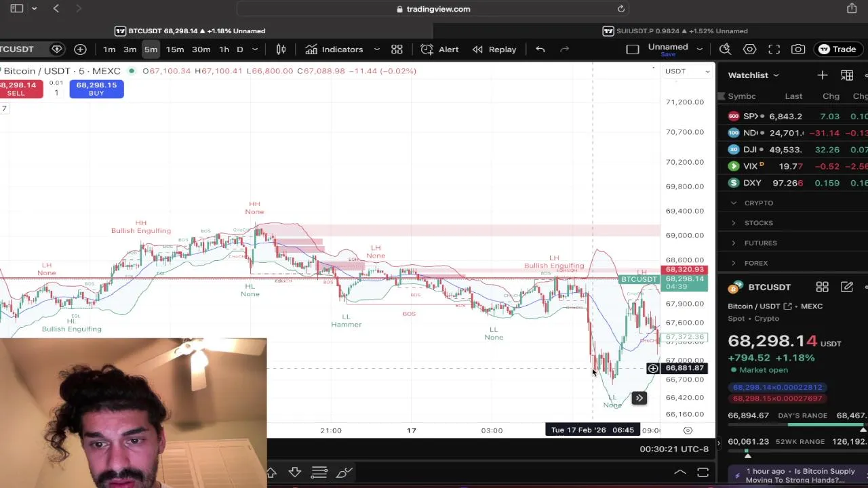This screenshot has height=488, width=868.
Task: Click the order quantity field showing 1
Action: [x=56, y=92]
